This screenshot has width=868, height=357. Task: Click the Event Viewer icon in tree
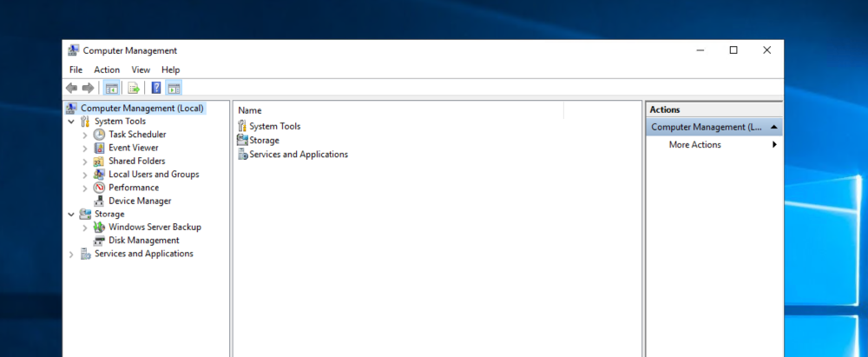click(99, 148)
